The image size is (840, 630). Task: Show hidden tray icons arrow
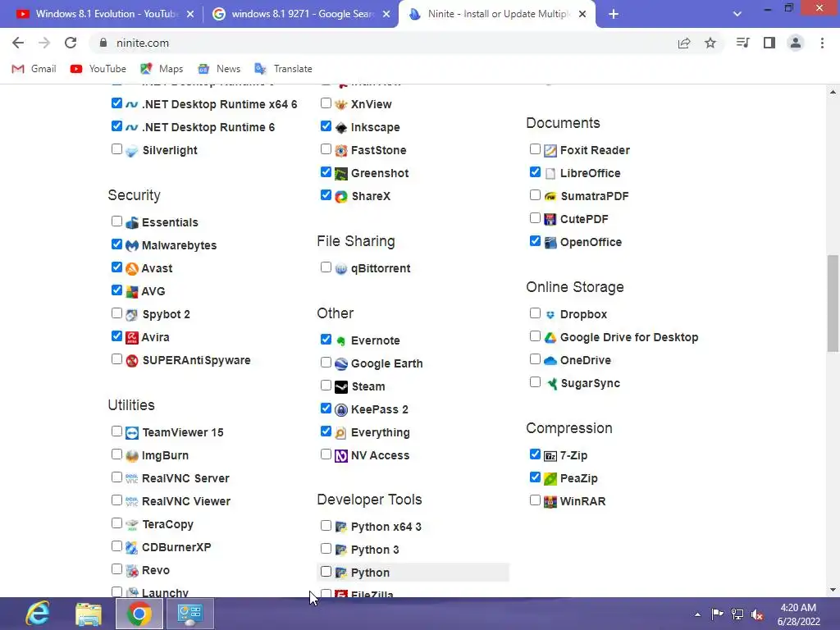pos(697,614)
